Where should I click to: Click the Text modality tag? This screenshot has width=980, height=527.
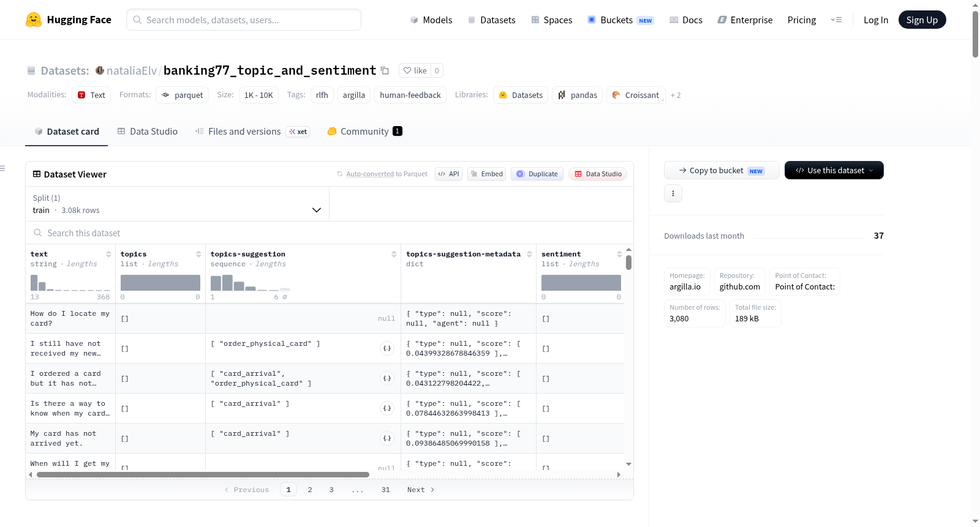coord(91,95)
